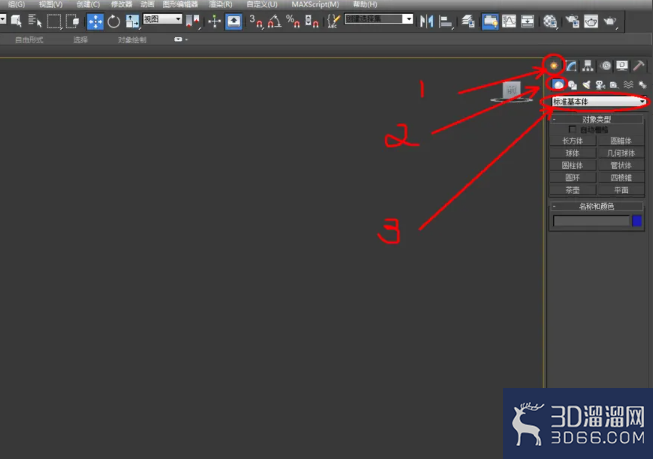Screen dimensions: 653x459
Task: Toggle Window/Crossing selection mode
Action: click(72, 21)
